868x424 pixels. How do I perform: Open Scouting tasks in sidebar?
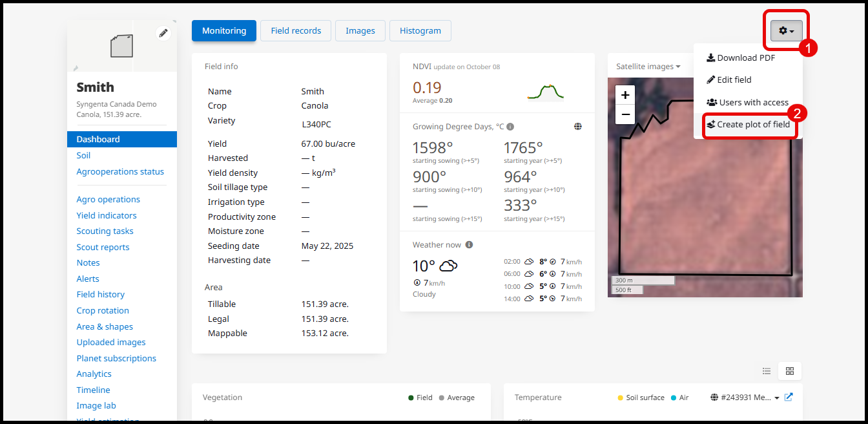pos(105,231)
